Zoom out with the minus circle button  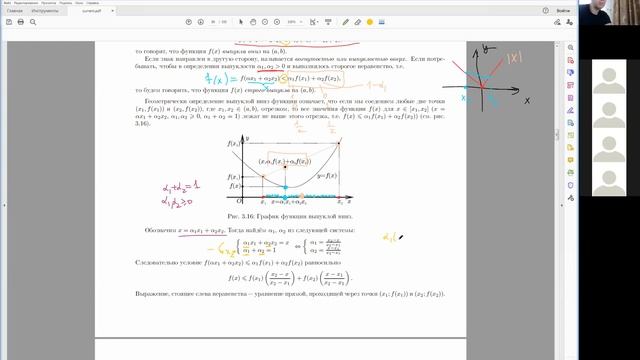tap(265, 22)
